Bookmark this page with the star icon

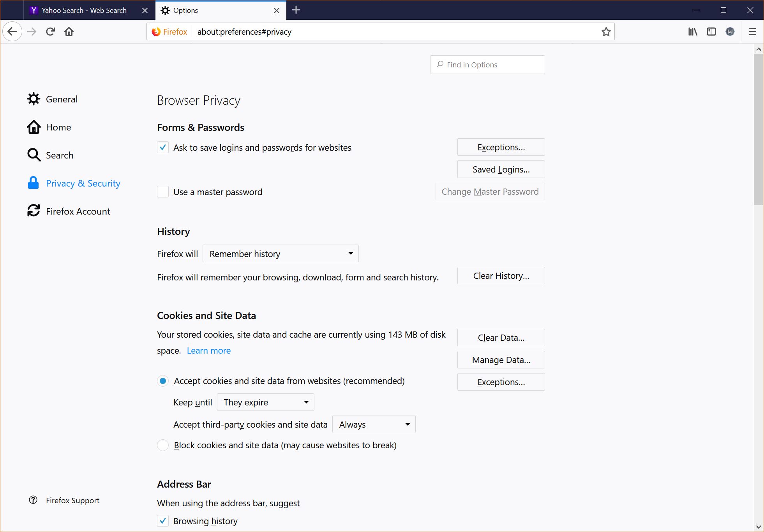(x=606, y=32)
